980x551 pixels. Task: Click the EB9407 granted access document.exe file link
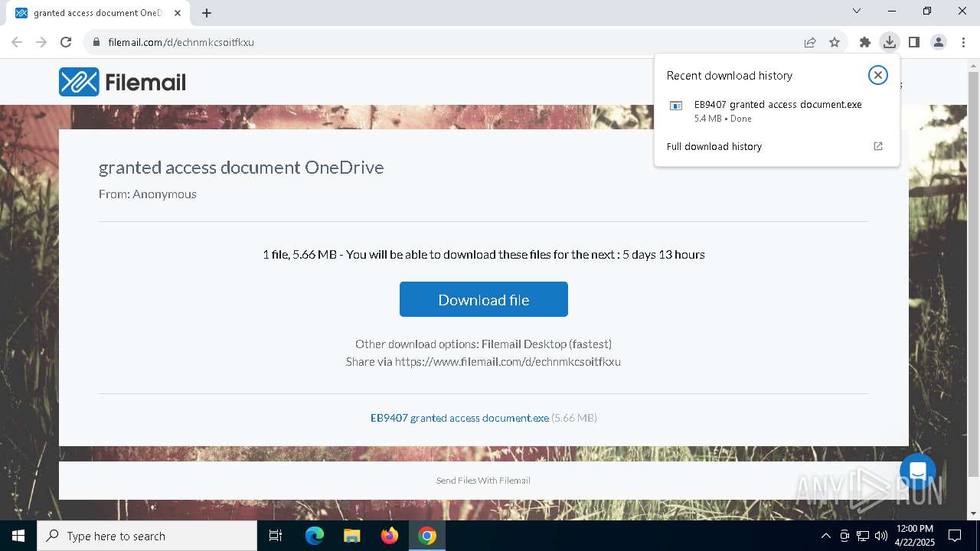tap(459, 418)
